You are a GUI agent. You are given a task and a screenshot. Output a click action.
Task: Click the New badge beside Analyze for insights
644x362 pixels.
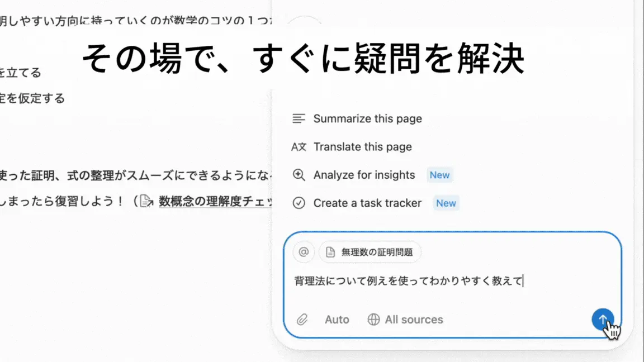[439, 175]
